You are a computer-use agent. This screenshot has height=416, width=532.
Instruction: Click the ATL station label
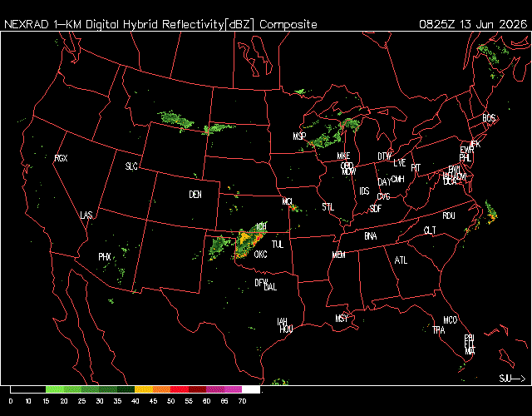click(401, 260)
